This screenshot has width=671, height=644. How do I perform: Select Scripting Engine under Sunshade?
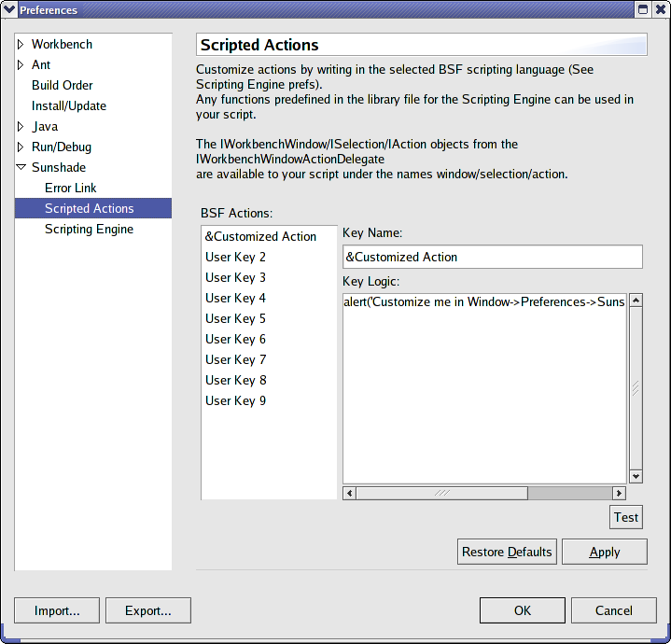(89, 230)
